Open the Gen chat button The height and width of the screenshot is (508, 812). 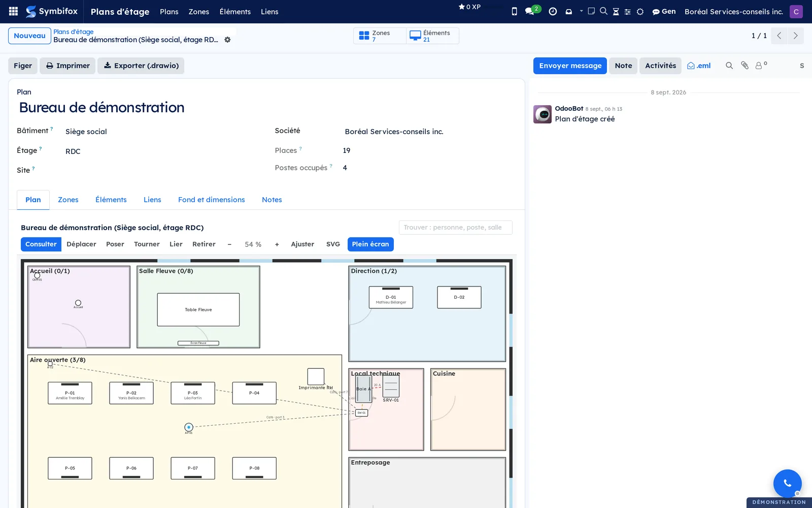[x=664, y=11]
